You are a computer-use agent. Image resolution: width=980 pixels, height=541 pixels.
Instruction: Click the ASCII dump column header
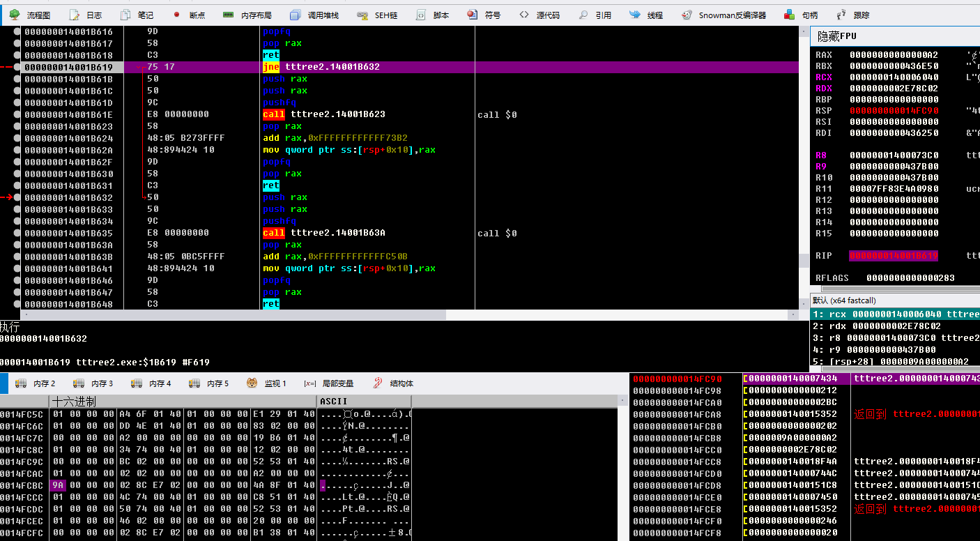pos(364,402)
